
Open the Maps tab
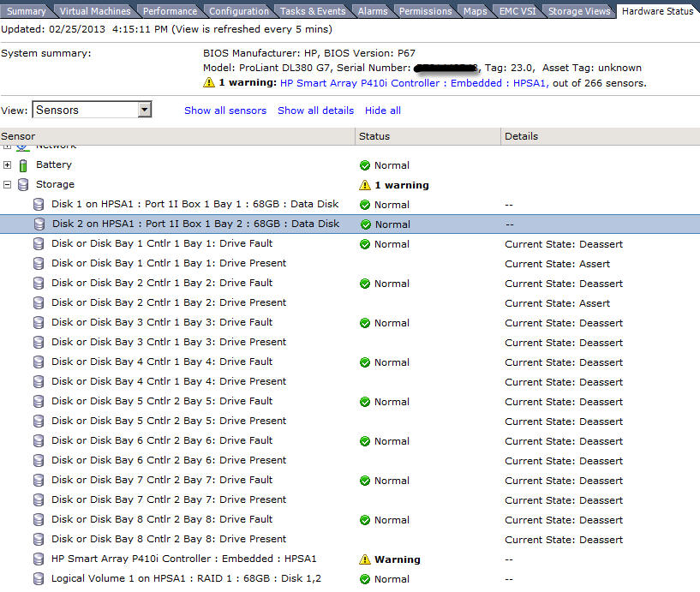475,11
